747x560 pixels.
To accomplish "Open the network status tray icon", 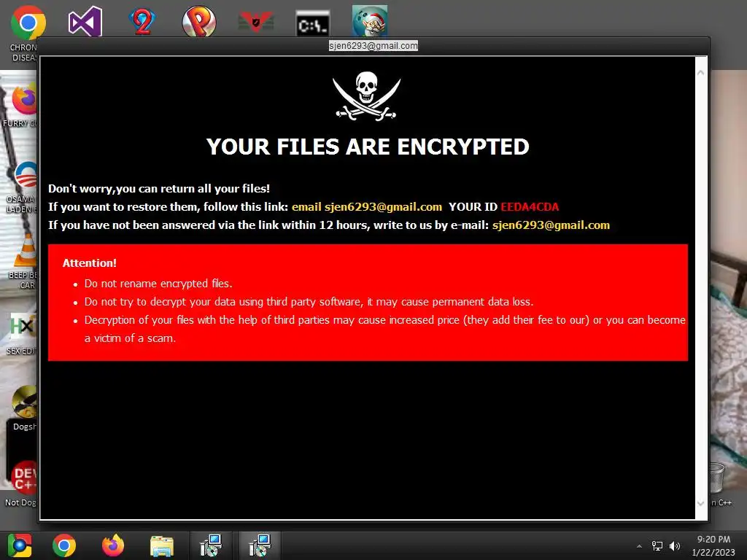I will 657,546.
